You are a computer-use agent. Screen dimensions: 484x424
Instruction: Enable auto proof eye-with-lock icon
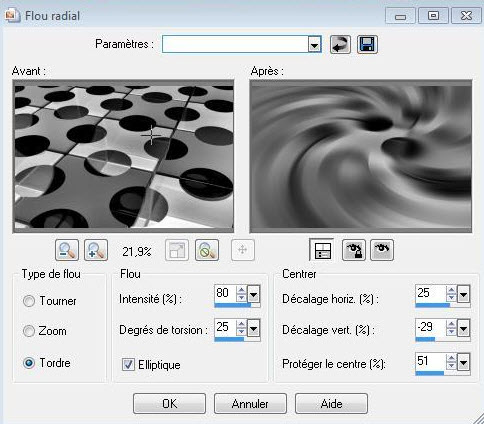pos(354,250)
